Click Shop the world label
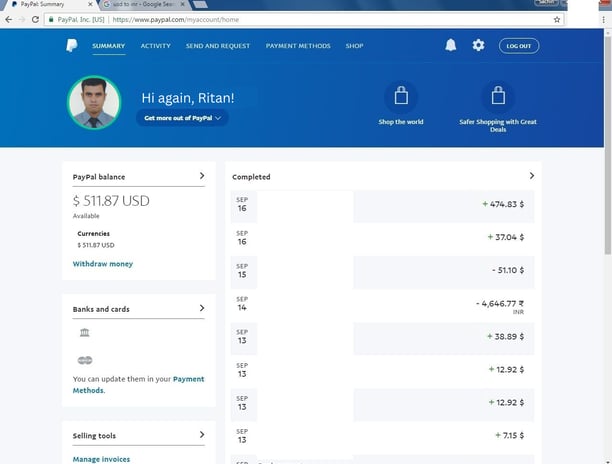The height and width of the screenshot is (464, 612). (401, 122)
